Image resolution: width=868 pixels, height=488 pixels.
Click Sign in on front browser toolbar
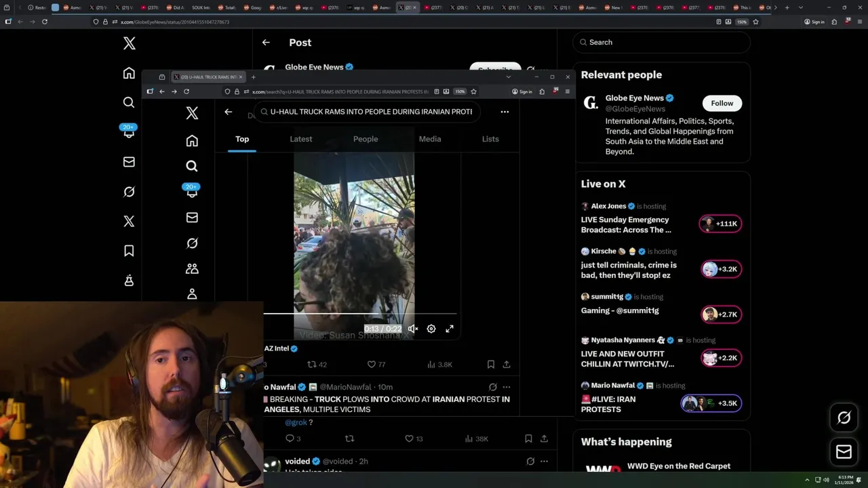tap(522, 91)
